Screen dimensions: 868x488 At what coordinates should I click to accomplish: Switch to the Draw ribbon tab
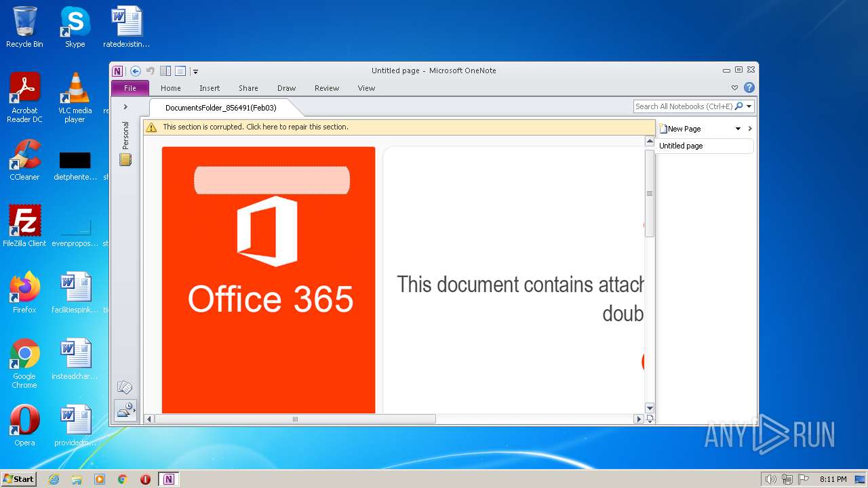[x=287, y=88]
